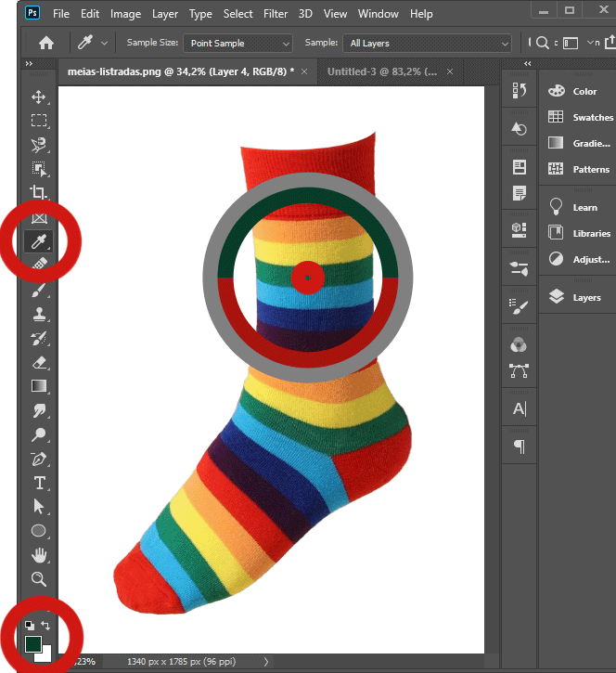Select the Eyedropper tool in toolbar
Image resolution: width=616 pixels, height=673 pixels.
[x=39, y=242]
